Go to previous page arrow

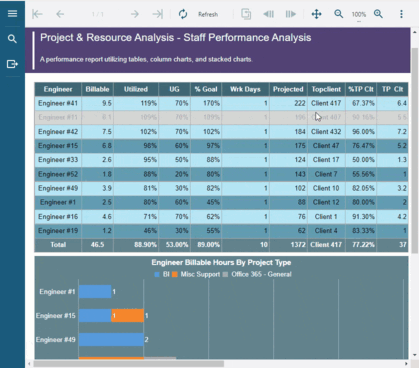tap(60, 14)
